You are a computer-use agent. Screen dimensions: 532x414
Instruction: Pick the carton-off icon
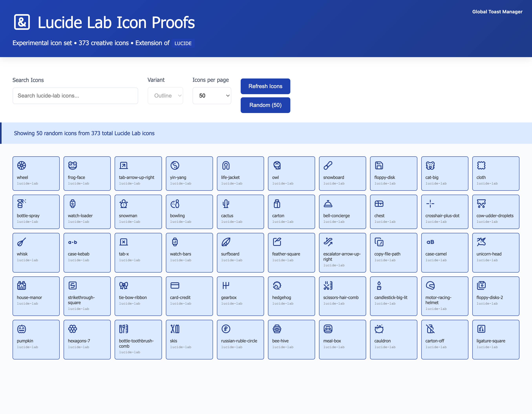click(x=430, y=329)
